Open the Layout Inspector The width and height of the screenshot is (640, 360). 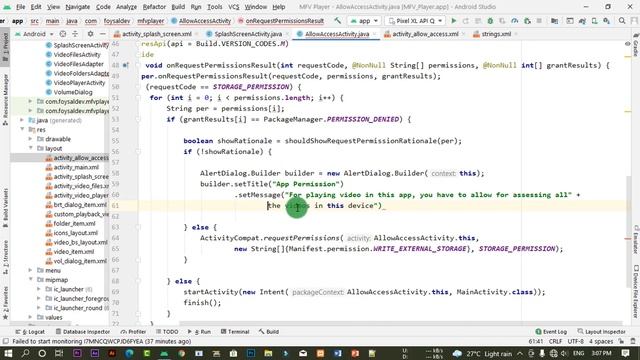tap(602, 332)
